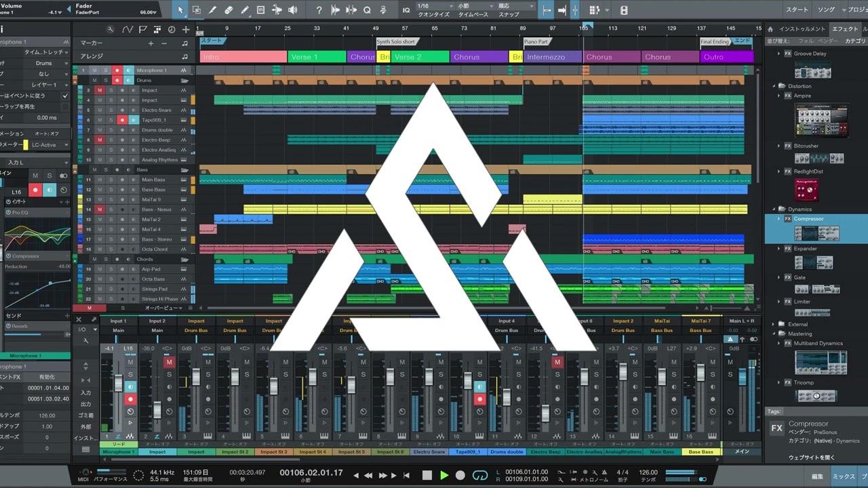Open the スタート page

coord(797,10)
